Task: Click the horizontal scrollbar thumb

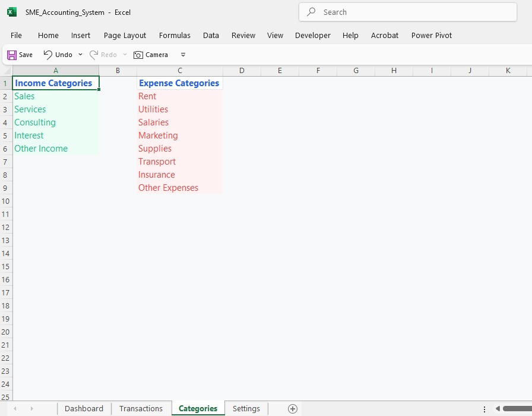Action: click(517, 408)
